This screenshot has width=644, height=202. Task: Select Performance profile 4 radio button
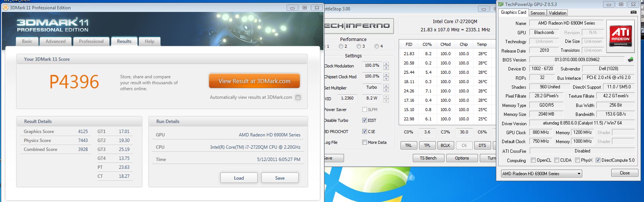(377, 47)
